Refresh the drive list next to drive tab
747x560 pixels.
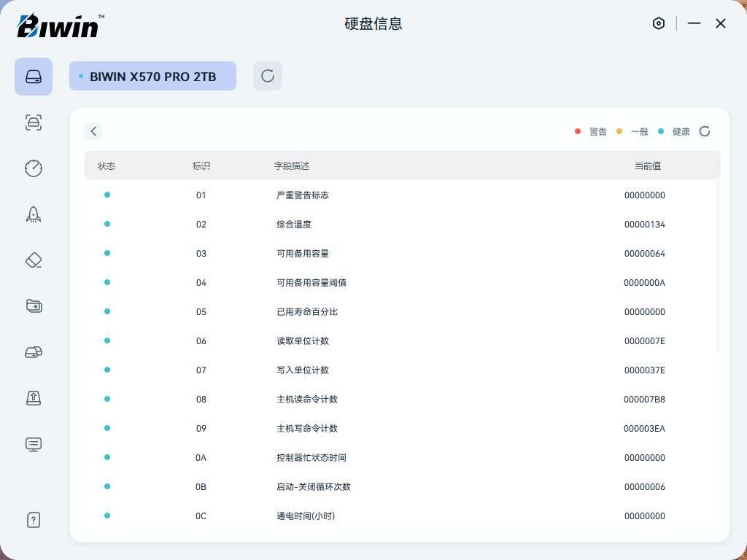click(268, 76)
